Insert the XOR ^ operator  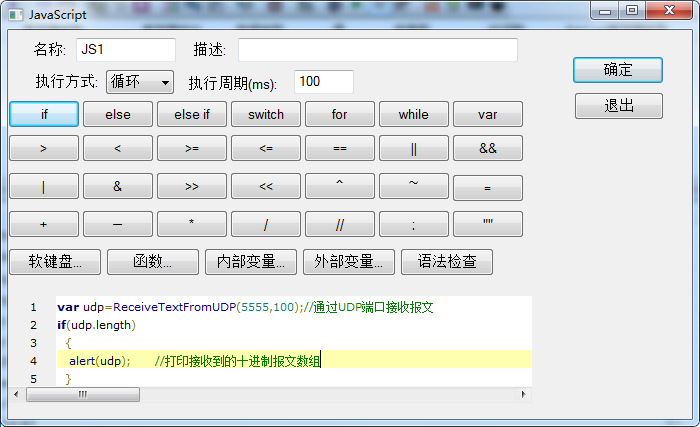(x=340, y=186)
